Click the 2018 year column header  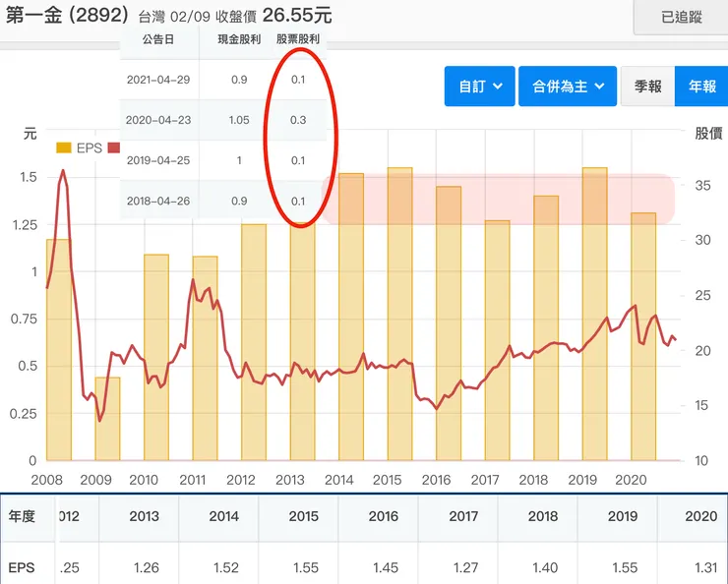coord(543,516)
